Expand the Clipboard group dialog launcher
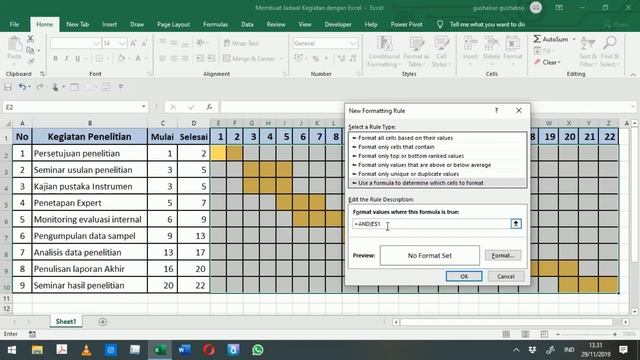The height and width of the screenshot is (360, 640). click(42, 74)
